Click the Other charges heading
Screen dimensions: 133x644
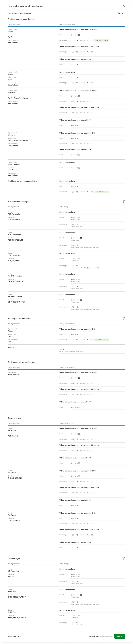point(14,559)
